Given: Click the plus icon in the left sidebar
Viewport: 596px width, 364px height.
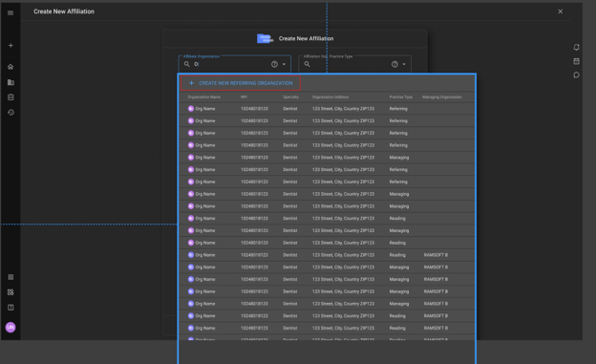Looking at the screenshot, I should 11,46.
